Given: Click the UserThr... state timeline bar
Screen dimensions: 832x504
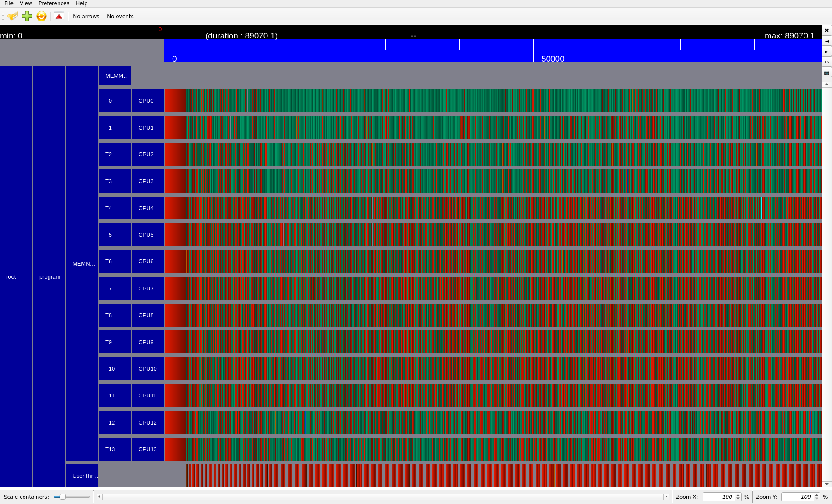Looking at the screenshot, I should (x=504, y=476).
